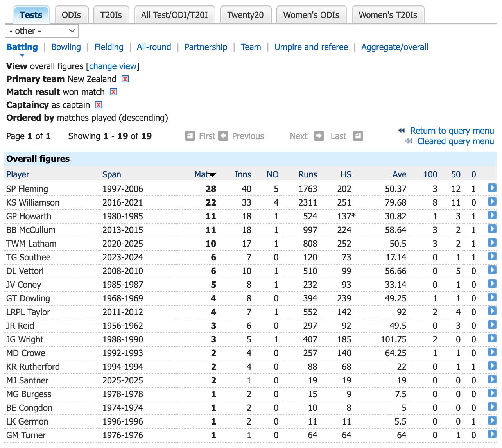Sort by Runs column header
This screenshot has height=448, width=502.
(x=308, y=174)
